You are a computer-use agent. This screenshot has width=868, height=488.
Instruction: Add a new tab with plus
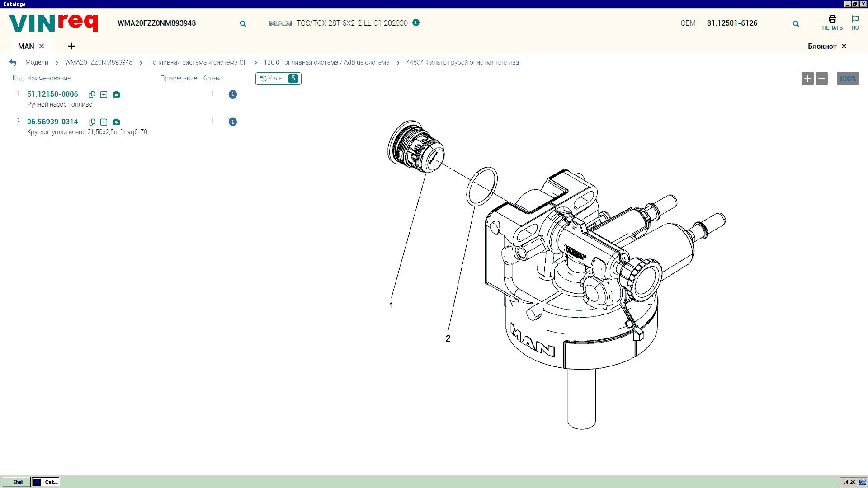[71, 46]
